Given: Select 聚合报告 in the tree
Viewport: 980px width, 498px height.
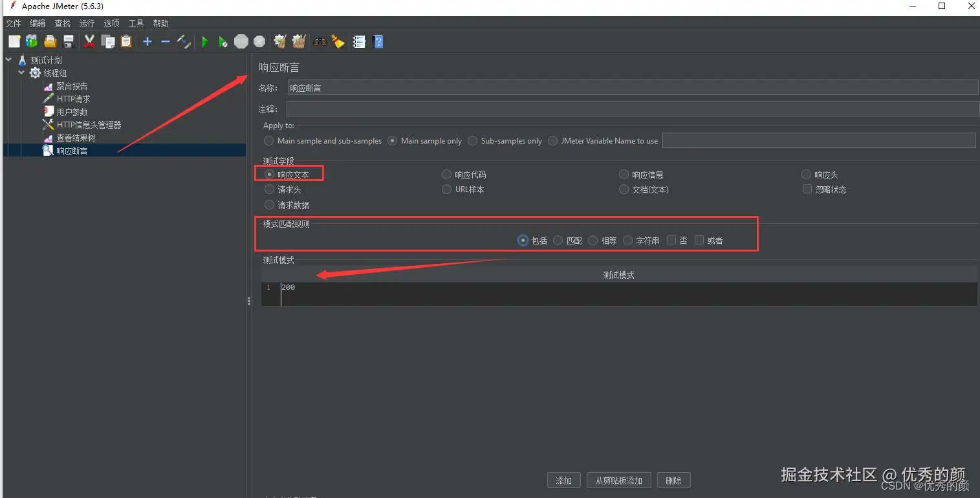Looking at the screenshot, I should click(72, 86).
